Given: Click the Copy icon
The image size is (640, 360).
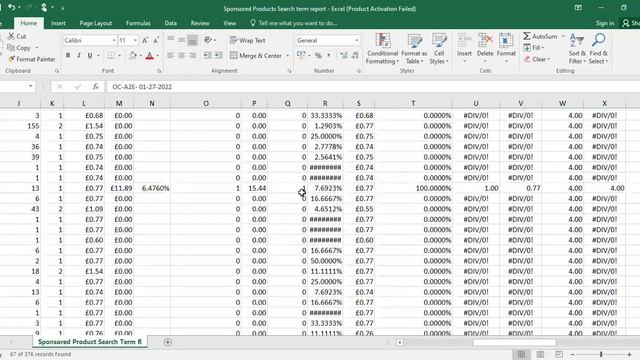Looking at the screenshot, I should tap(11, 48).
